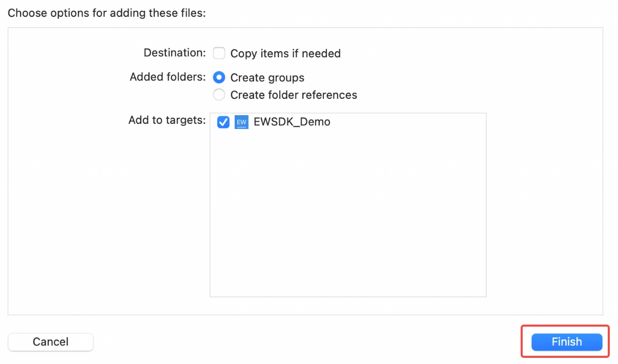This screenshot has height=364, width=618.
Task: Click the Choose options for adding these files heading
Action: click(107, 13)
